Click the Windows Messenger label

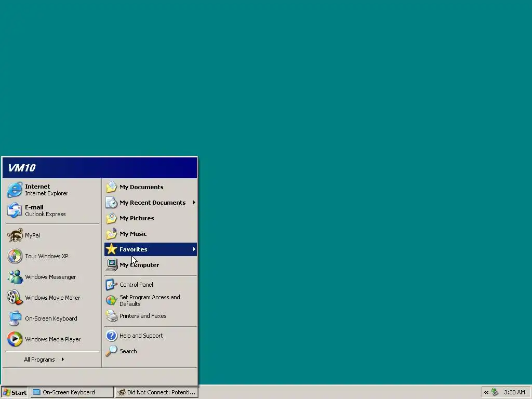pos(50,277)
